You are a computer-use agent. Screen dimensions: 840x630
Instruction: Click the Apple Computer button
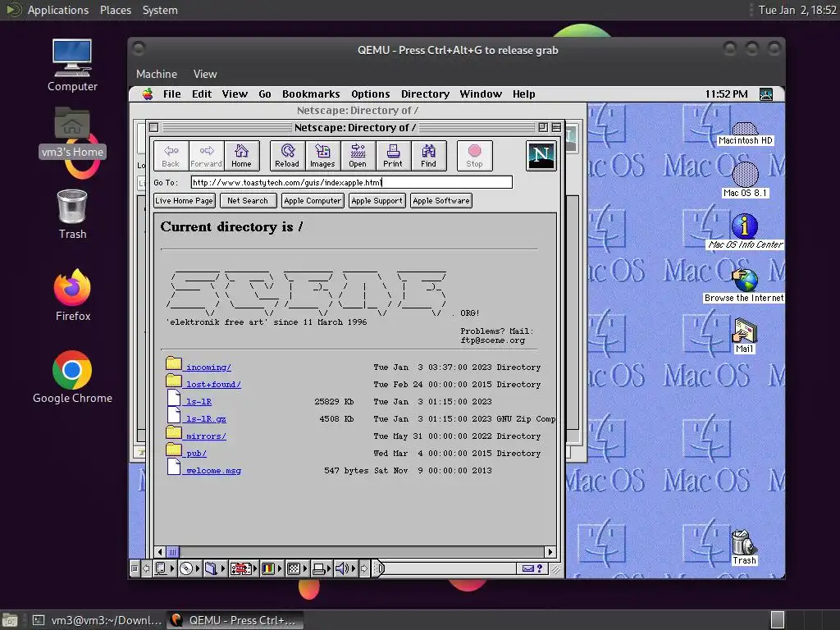[x=313, y=201]
